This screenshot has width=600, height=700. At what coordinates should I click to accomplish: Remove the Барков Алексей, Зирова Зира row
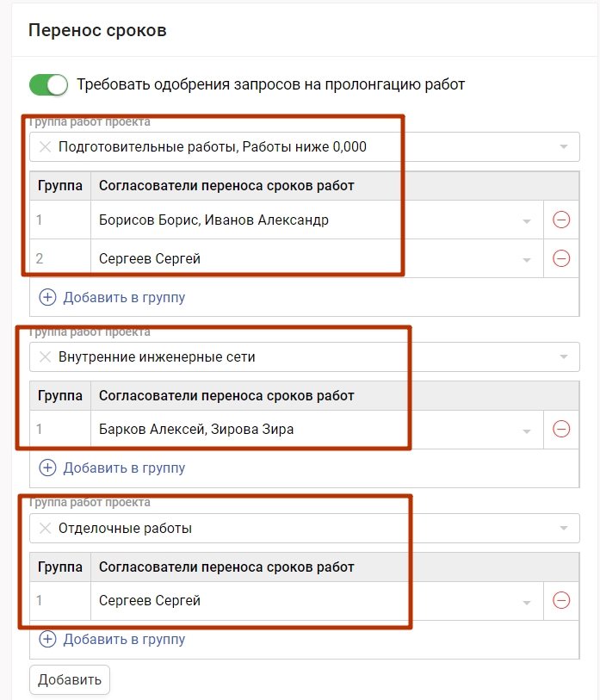coord(561,429)
